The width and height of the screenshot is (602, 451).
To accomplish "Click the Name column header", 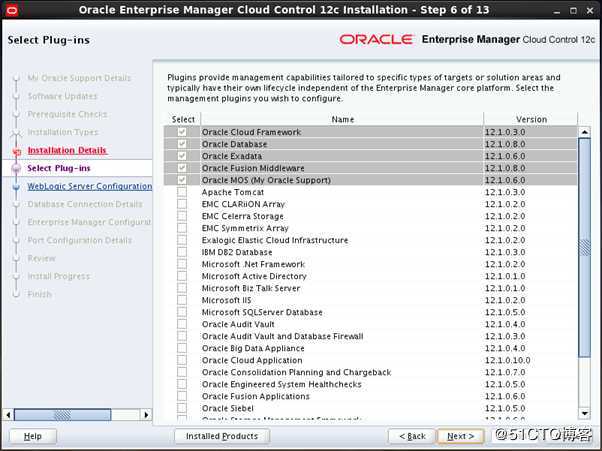I will [342, 119].
